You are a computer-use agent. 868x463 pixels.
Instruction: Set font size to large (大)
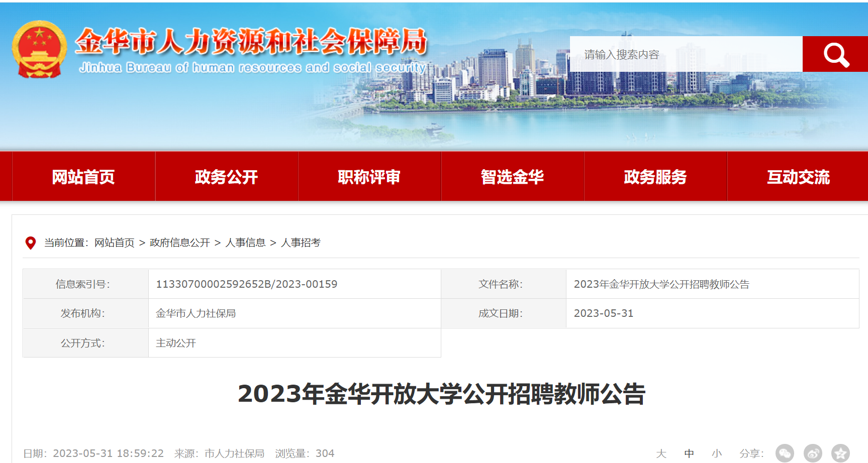click(661, 453)
